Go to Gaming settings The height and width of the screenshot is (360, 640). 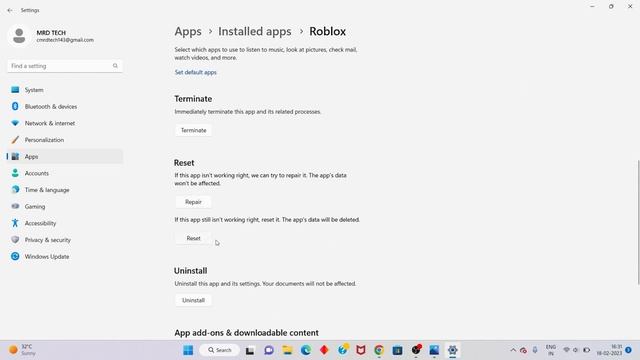pos(65,207)
